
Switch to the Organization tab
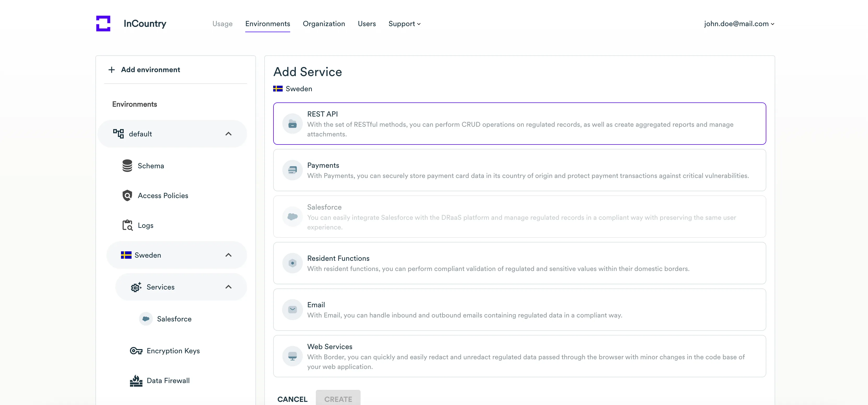(323, 24)
